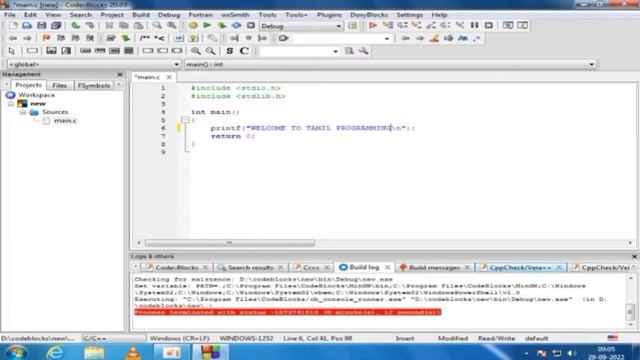Switch to the Build messages tab
640x360 pixels.
434,268
